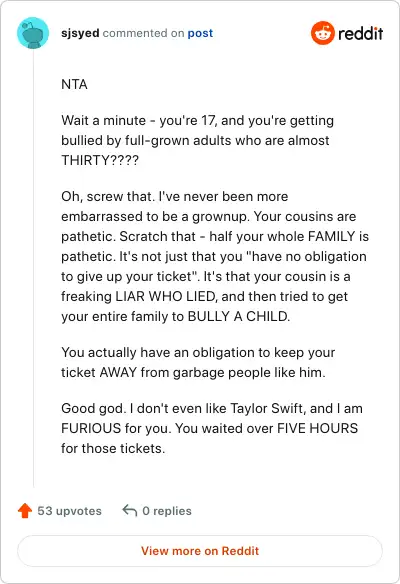400x584 pixels.
Task: Click 'View more on Reddit' button
Action: [x=200, y=551]
